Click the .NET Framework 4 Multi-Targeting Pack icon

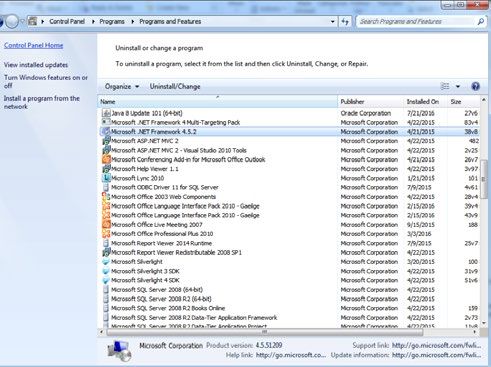coord(106,122)
